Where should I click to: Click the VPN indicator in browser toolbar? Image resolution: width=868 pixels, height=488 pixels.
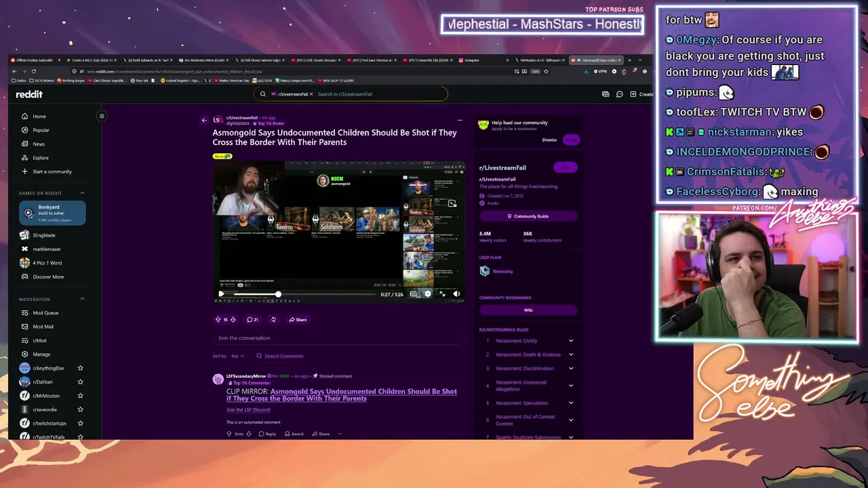600,71
